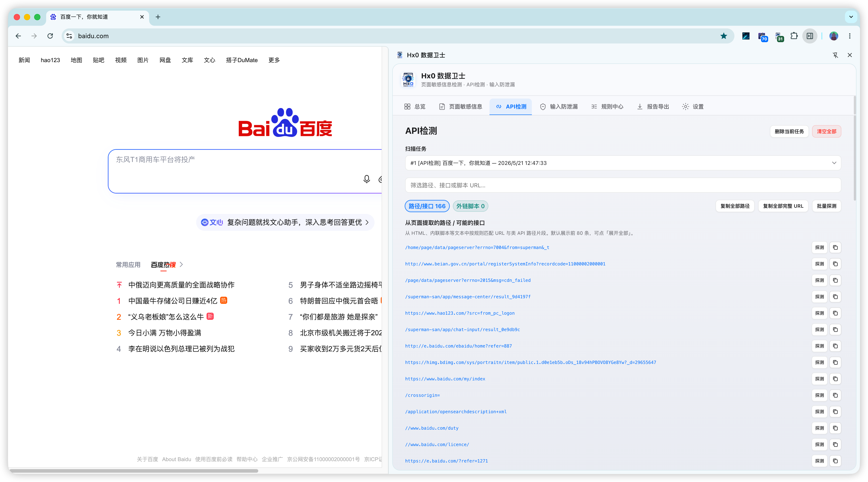Open the 新闻 link on Baidu
Viewport: 868px width, 482px height.
(24, 60)
